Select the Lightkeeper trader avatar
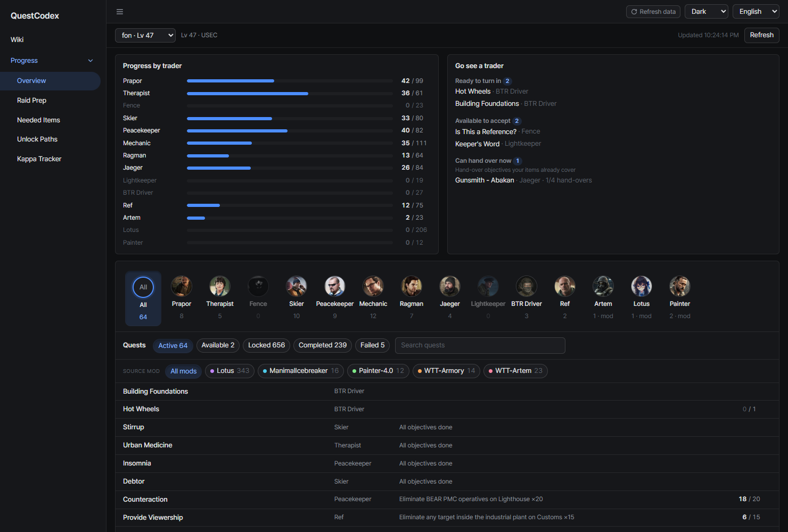788x532 pixels. [x=488, y=286]
